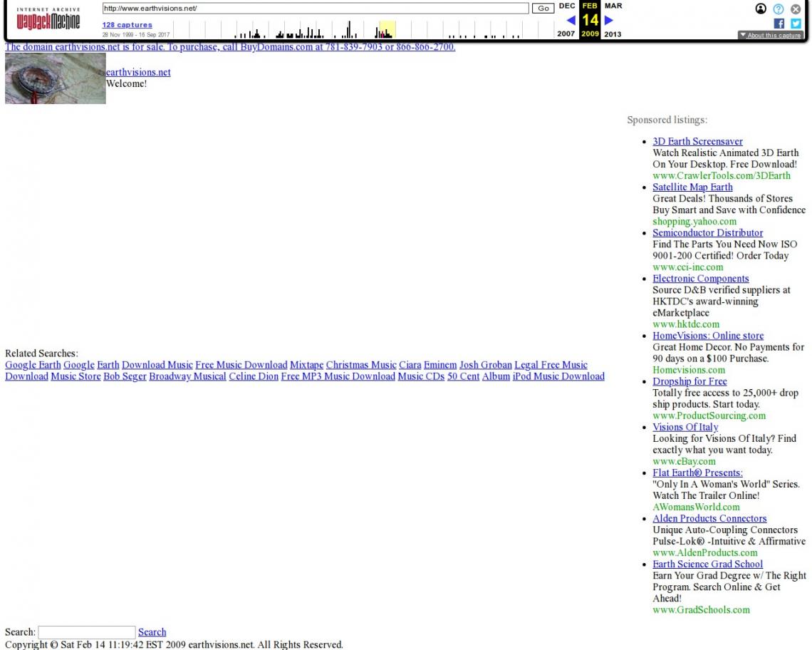Viewport: 812px width, 650px height.
Task: Click the page Search text field
Action: 86,632
